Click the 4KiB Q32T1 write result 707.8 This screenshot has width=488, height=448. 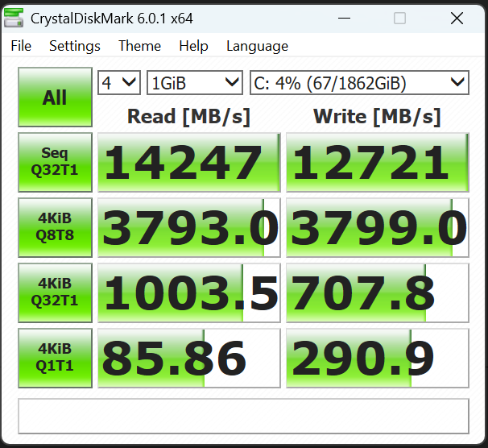click(x=377, y=292)
